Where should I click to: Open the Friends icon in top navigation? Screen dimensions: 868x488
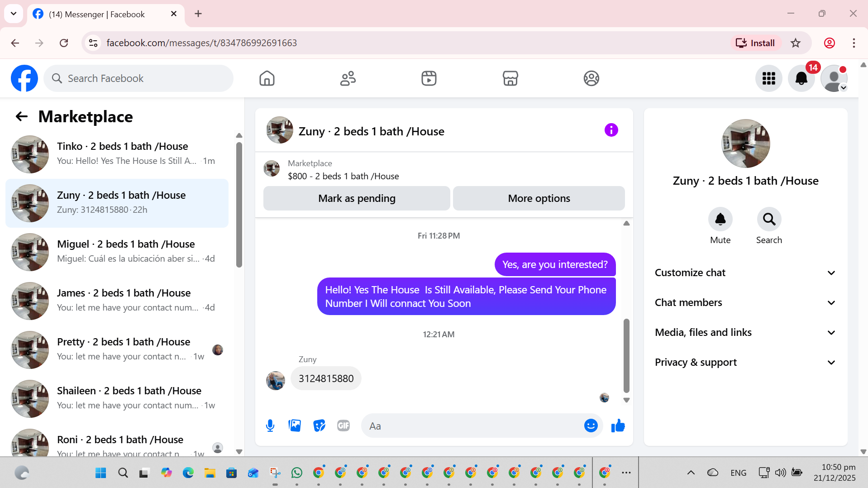coord(348,78)
